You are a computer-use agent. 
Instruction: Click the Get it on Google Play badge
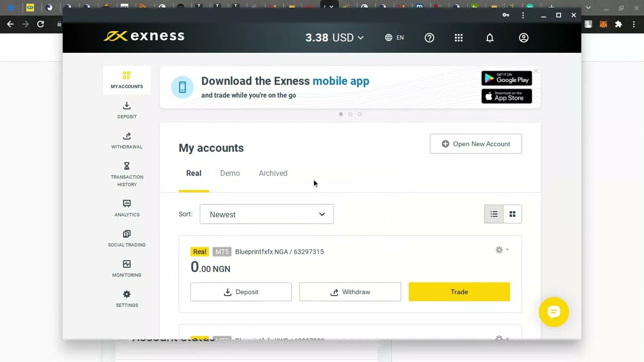[507, 78]
